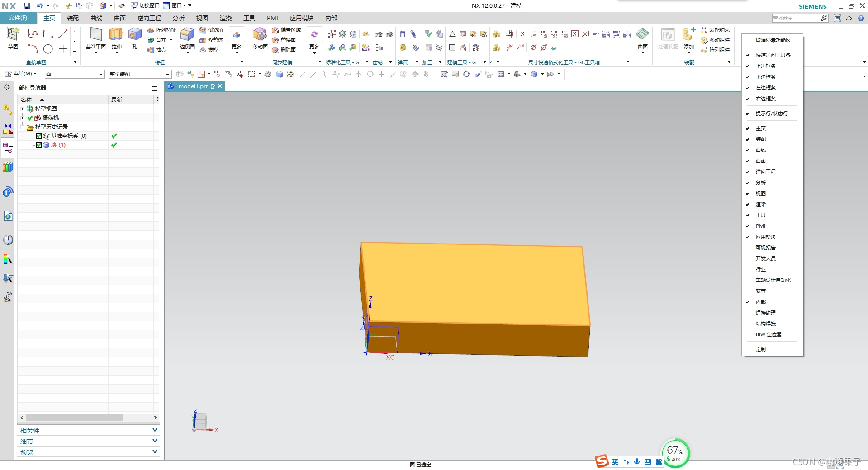Image resolution: width=868 pixels, height=470 pixels.
Task: Click 取消停靠功能区 in the context menu
Action: point(773,40)
